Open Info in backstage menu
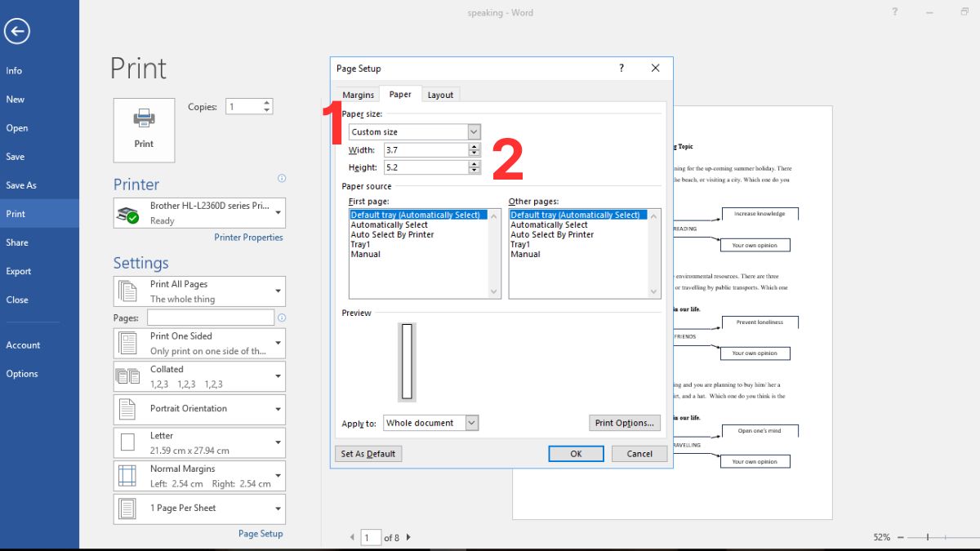This screenshot has height=551, width=980. [39, 71]
